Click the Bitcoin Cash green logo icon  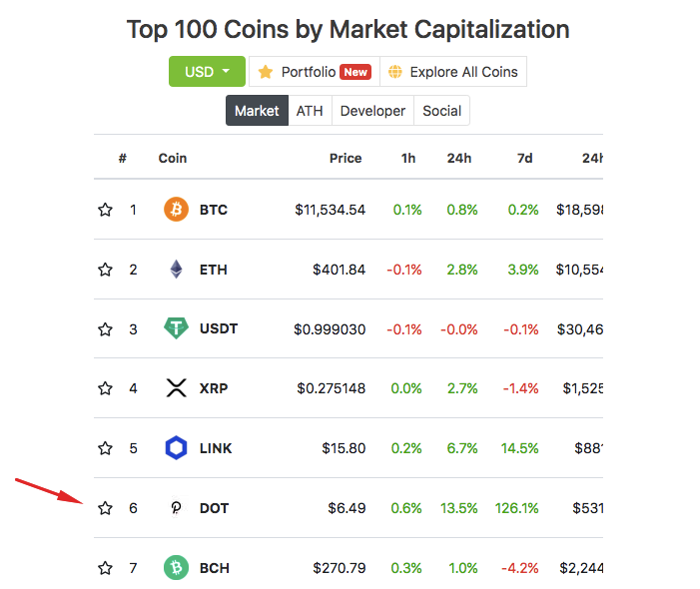coord(176,568)
